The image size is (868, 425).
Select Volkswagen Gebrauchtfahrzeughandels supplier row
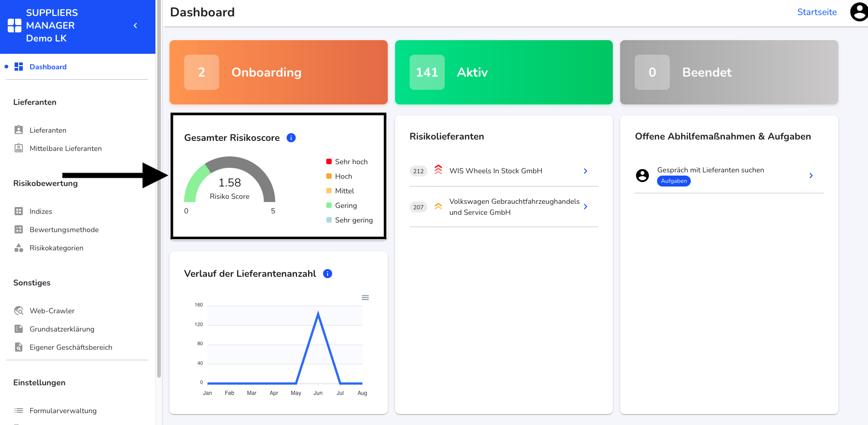pyautogui.click(x=503, y=207)
